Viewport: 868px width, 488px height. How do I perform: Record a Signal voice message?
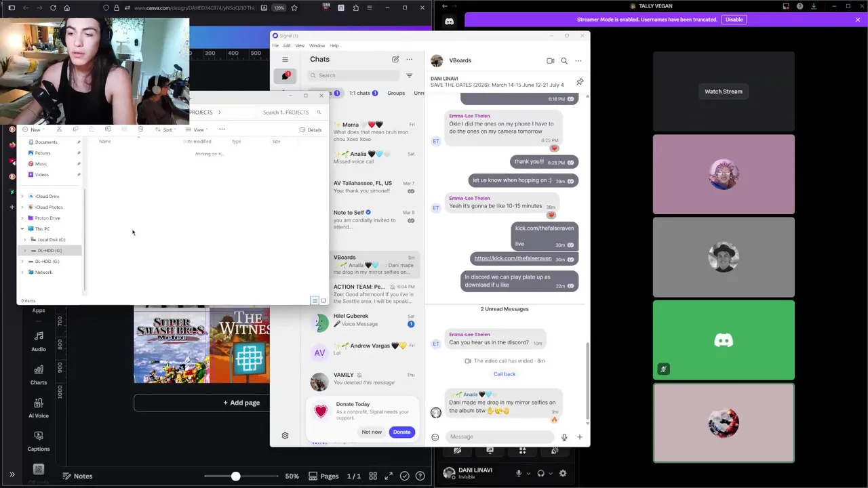coord(564,437)
